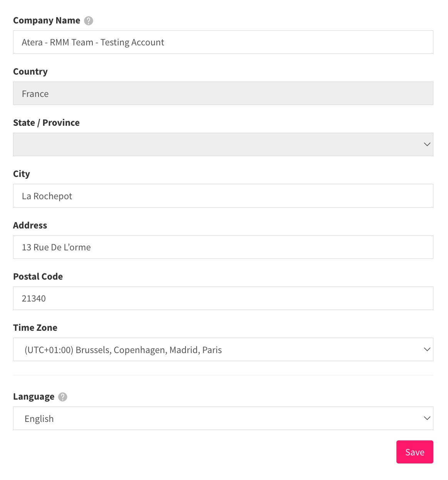Click the State / Province label
448x480 pixels.
46,123
